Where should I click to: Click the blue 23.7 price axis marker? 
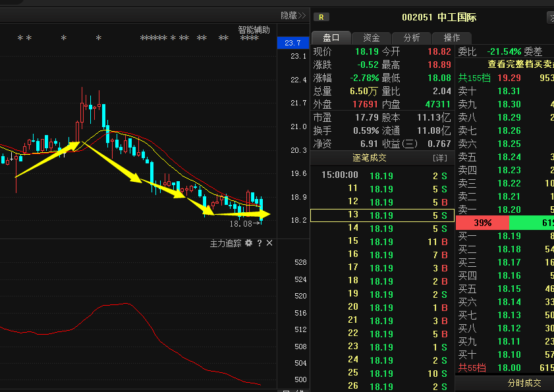pyautogui.click(x=293, y=43)
